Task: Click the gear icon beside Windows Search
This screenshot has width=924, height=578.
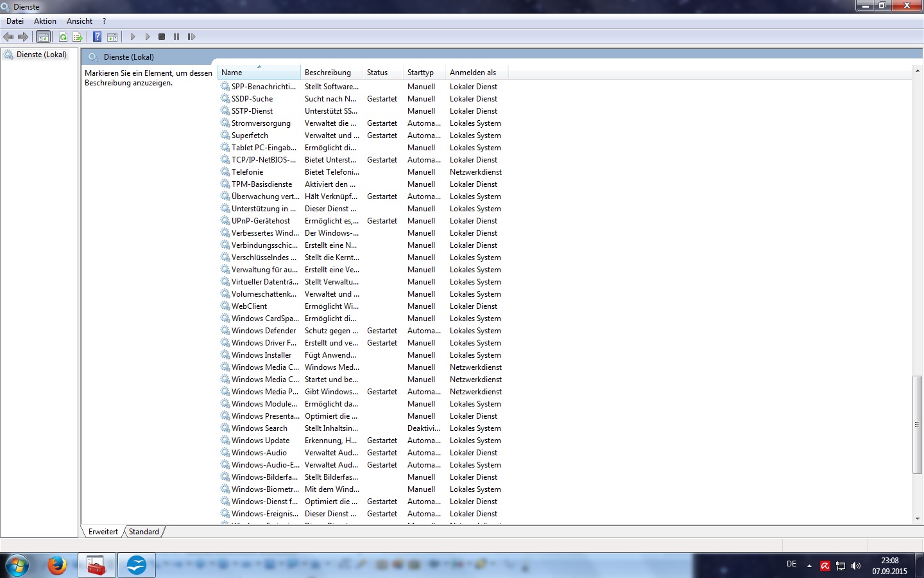Action: tap(225, 428)
